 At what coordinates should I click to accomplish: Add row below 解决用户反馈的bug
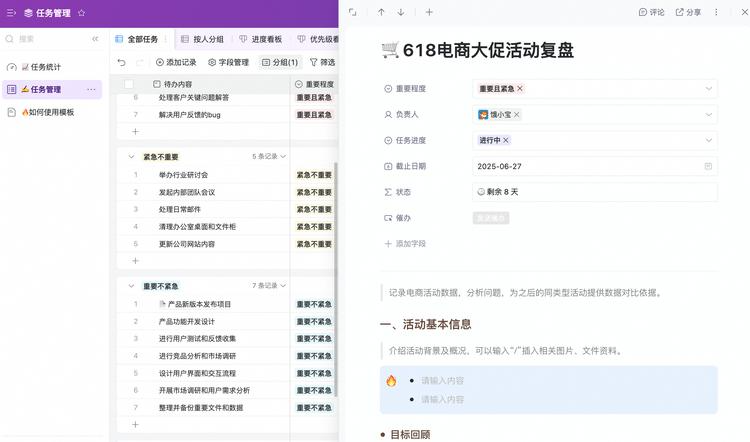click(135, 132)
